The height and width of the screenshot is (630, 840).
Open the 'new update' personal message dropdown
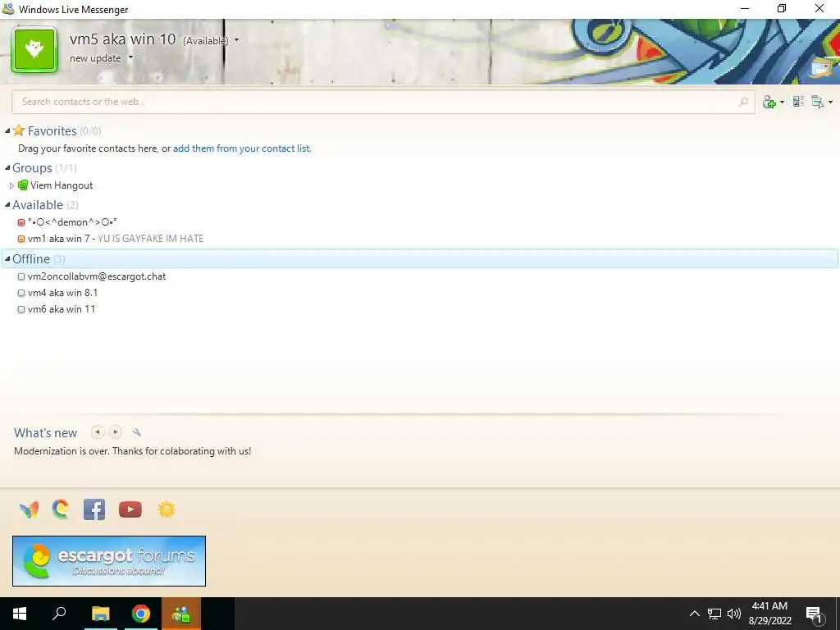pyautogui.click(x=130, y=58)
